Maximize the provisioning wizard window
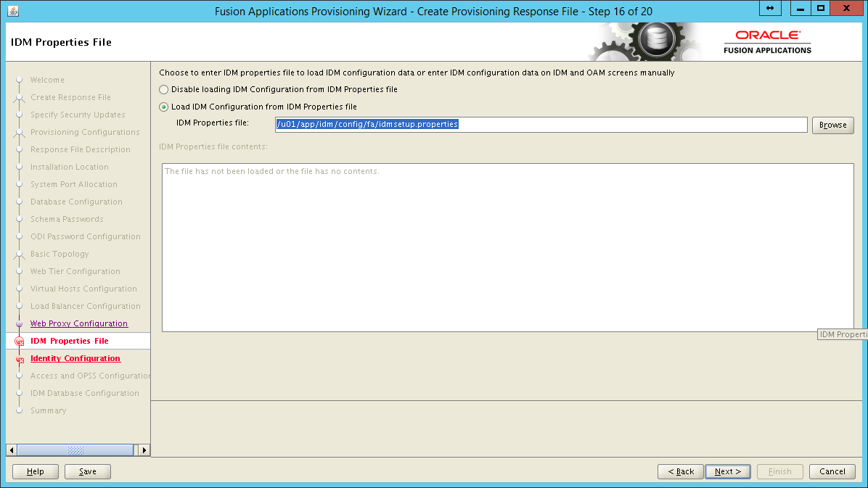Image resolution: width=868 pixels, height=488 pixels. (x=821, y=8)
